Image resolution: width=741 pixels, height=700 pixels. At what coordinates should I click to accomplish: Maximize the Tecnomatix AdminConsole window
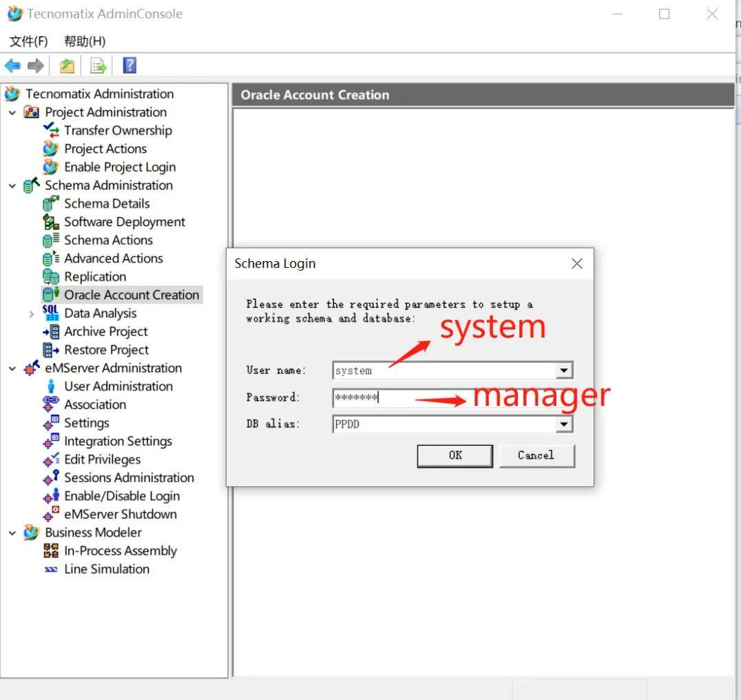coord(664,14)
